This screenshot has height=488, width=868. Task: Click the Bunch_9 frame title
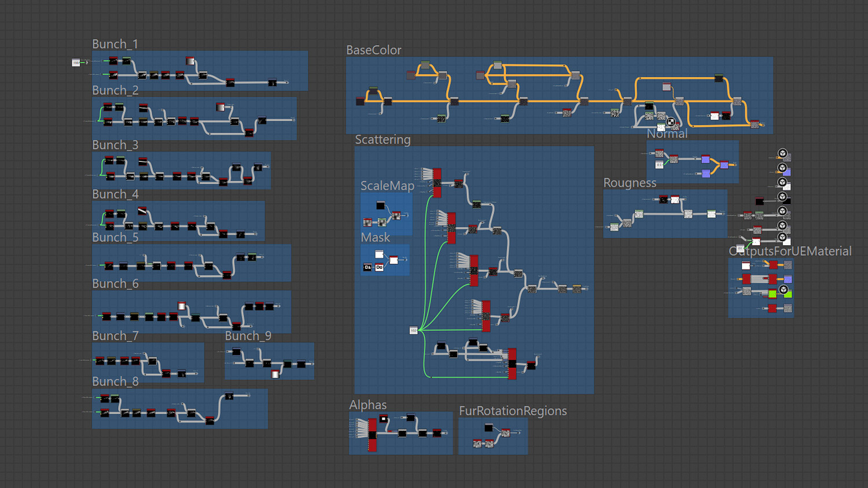pos(248,335)
